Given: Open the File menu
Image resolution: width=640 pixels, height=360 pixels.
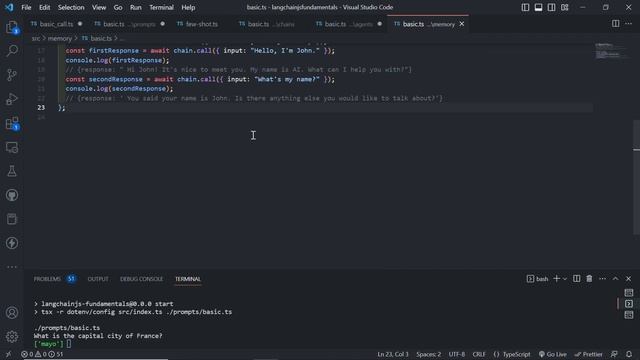Looking at the screenshot, I should point(26,7).
